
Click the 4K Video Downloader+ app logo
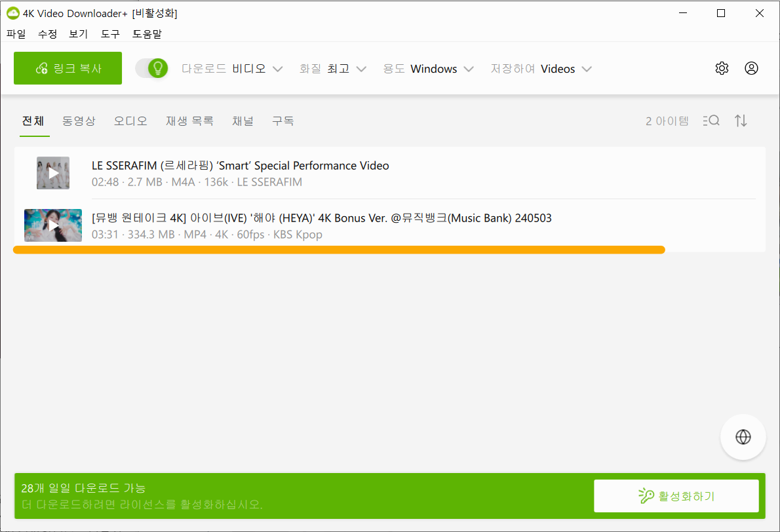coord(13,13)
